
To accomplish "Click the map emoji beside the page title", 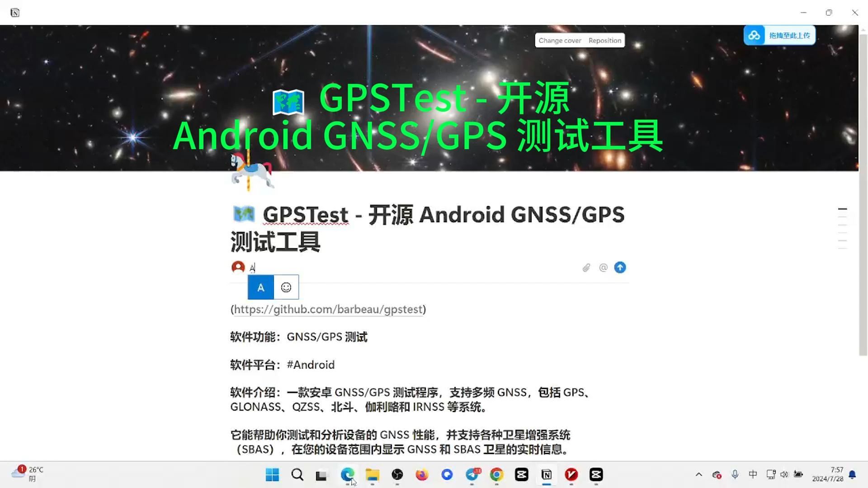I will pos(244,214).
